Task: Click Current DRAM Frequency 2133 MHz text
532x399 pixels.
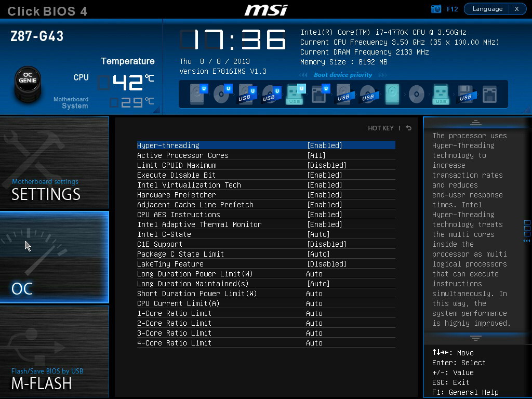Action: [364, 52]
